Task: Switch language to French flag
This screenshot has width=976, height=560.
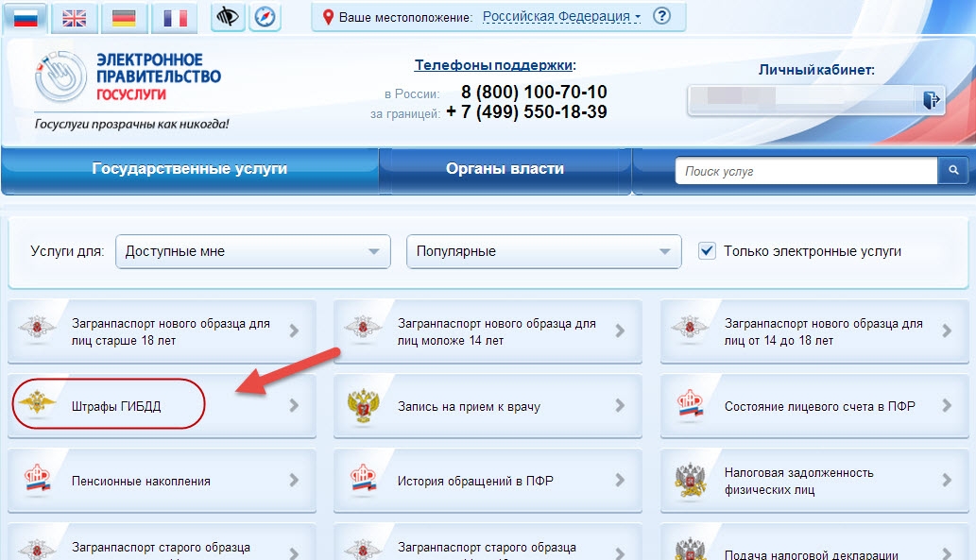Action: pyautogui.click(x=175, y=18)
